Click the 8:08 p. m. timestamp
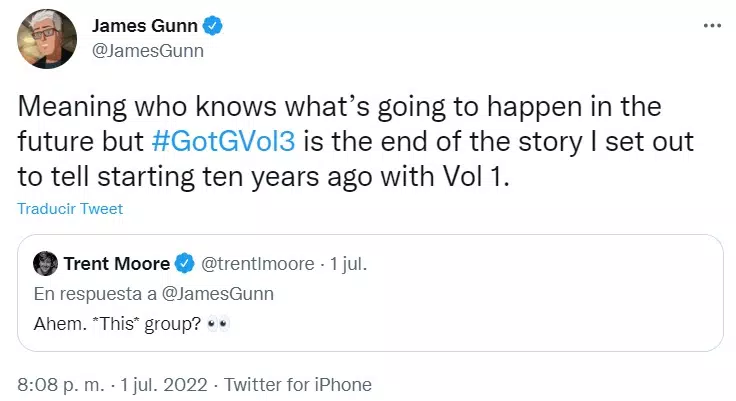This screenshot has height=401, width=736. point(60,384)
